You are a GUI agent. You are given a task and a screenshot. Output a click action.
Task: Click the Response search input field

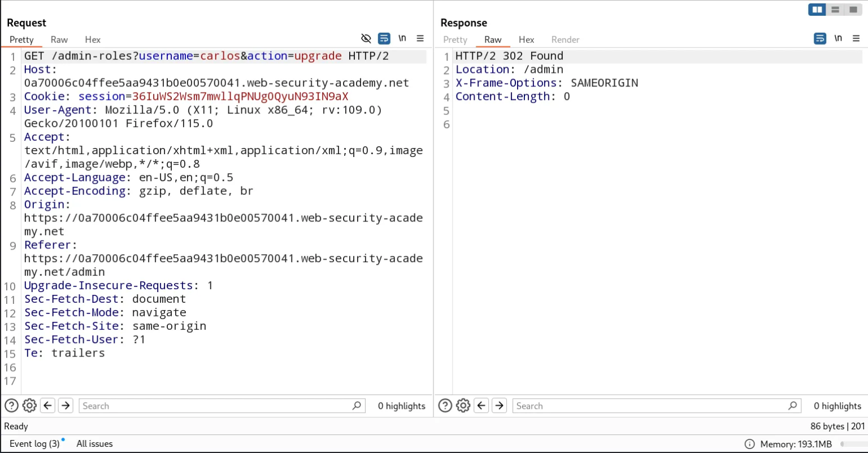click(x=650, y=406)
